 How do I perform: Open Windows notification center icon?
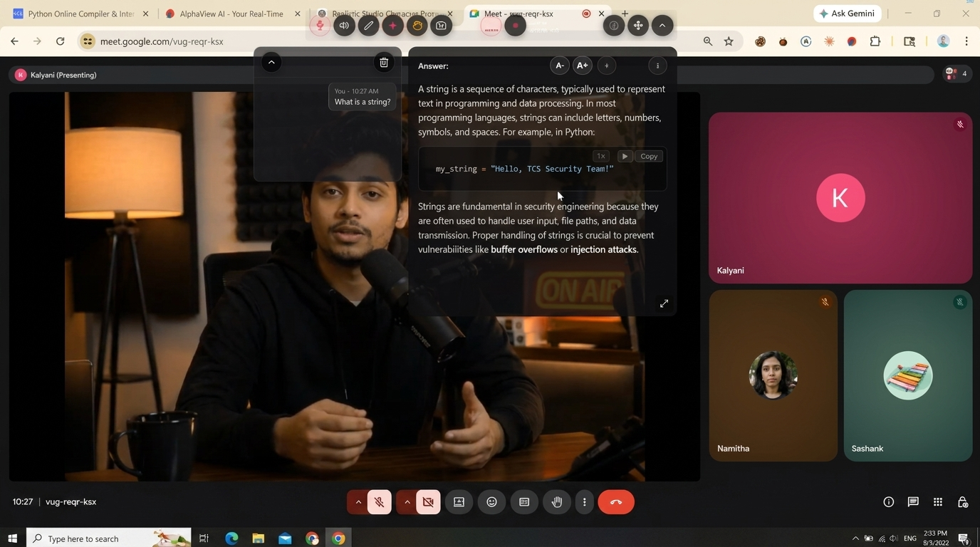(964, 538)
